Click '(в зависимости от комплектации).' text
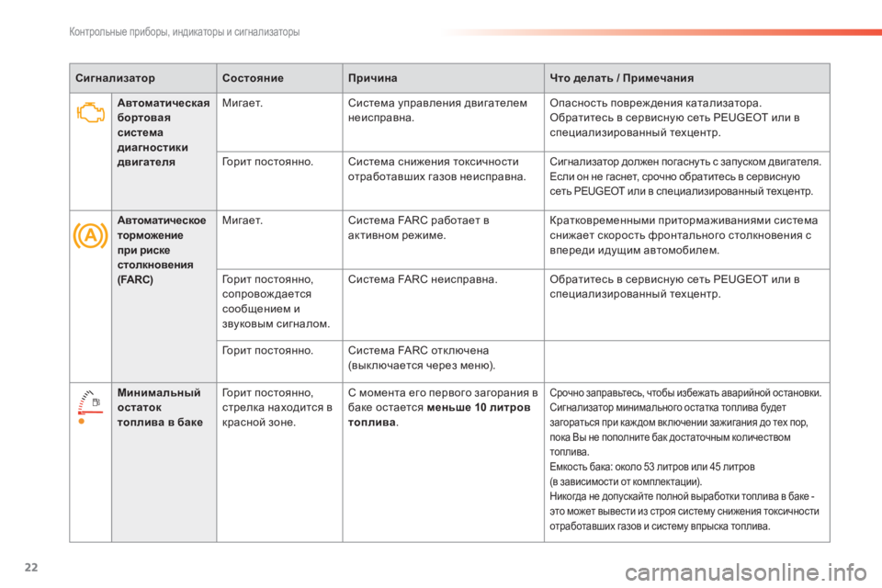This screenshot has height=588, width=882. point(626,481)
